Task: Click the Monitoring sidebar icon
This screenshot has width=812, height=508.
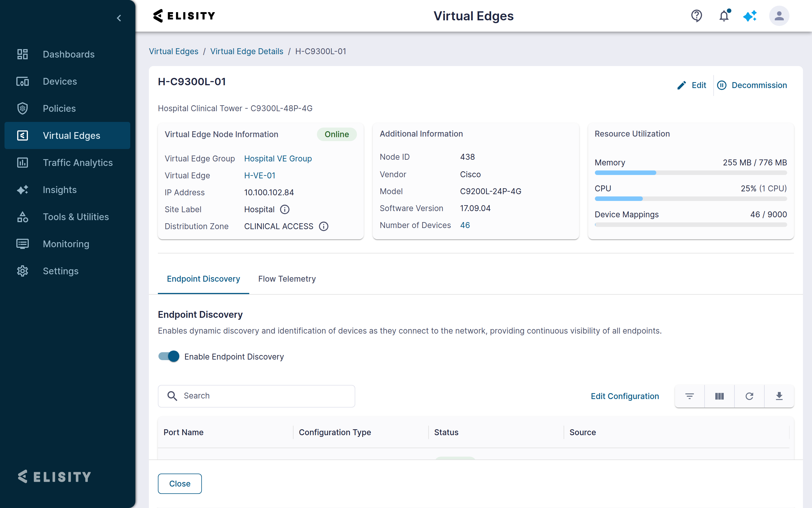Action: (x=23, y=244)
